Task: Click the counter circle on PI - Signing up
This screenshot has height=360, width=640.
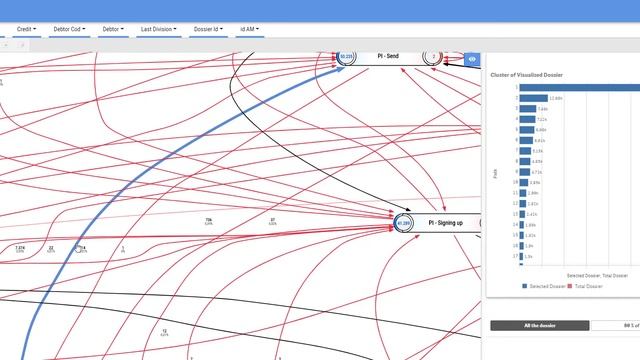Action: tap(404, 223)
